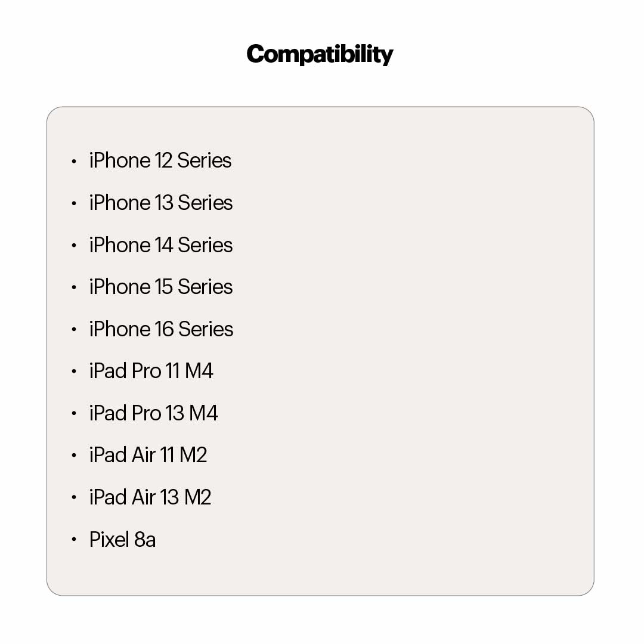This screenshot has height=644, width=644.
Task: Click the iPhone 16 Series entry
Action: pos(161,329)
